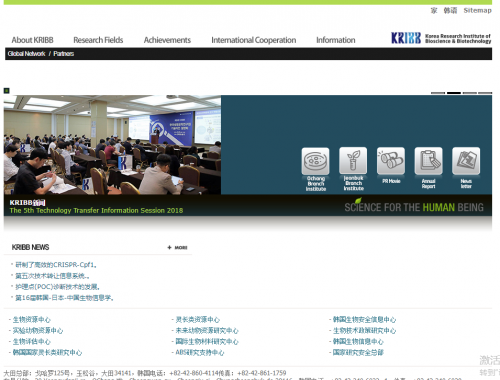The width and height of the screenshot is (500, 380).
Task: Open the 护理点(POC)诊断技术 news item
Action: (57, 287)
